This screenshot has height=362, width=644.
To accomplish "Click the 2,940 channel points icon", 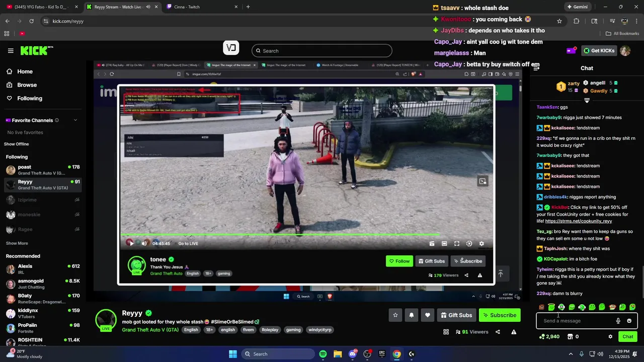I will click(549, 337).
